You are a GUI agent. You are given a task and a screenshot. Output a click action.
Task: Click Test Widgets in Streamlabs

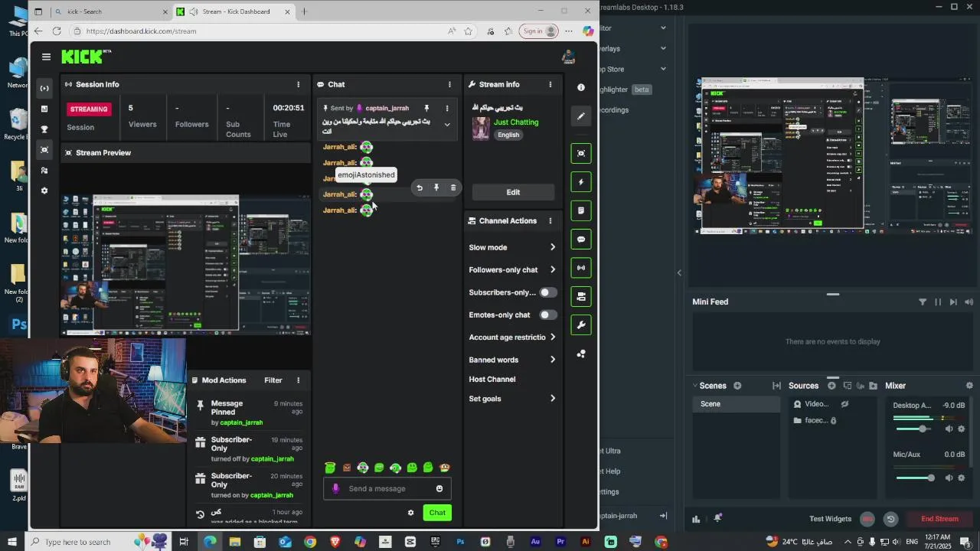(830, 519)
